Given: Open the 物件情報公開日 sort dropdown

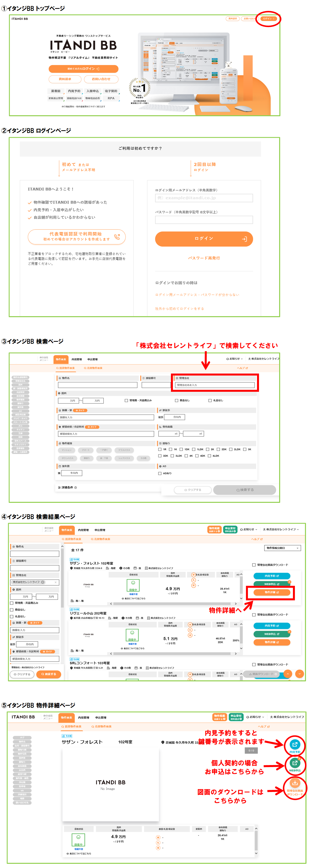Looking at the screenshot, I should coord(282,548).
